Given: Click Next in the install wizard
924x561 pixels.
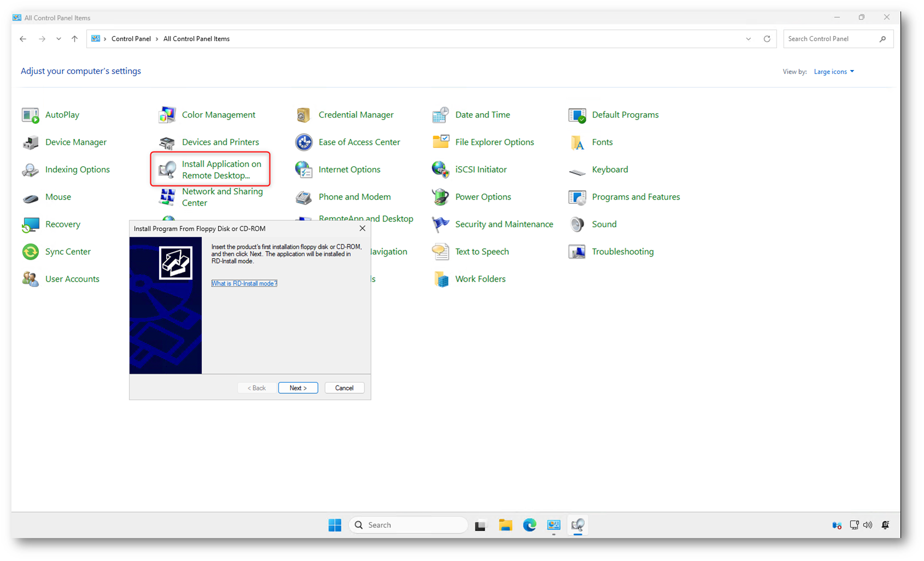Looking at the screenshot, I should point(298,388).
